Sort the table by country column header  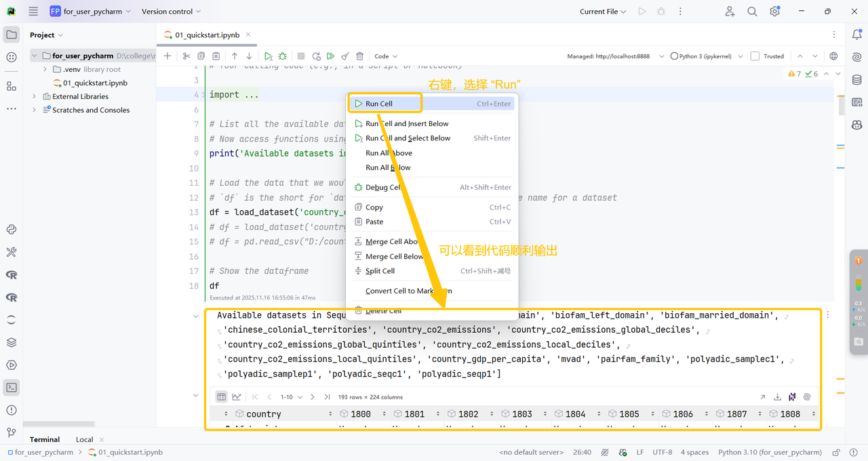(x=263, y=414)
